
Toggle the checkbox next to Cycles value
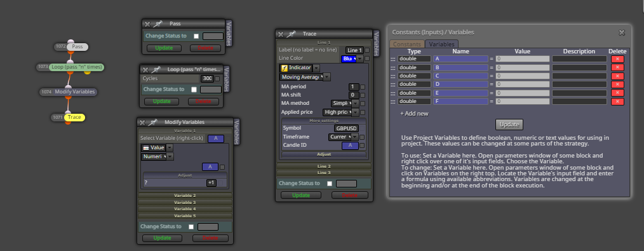click(217, 79)
